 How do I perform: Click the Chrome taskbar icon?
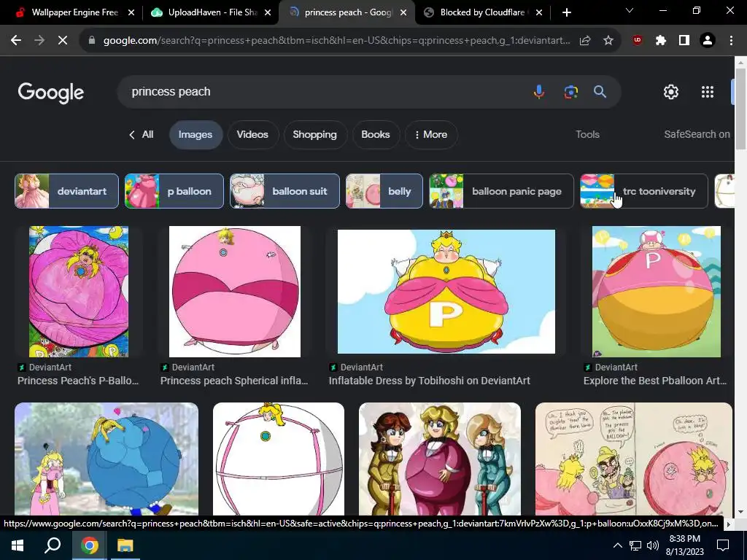point(89,545)
